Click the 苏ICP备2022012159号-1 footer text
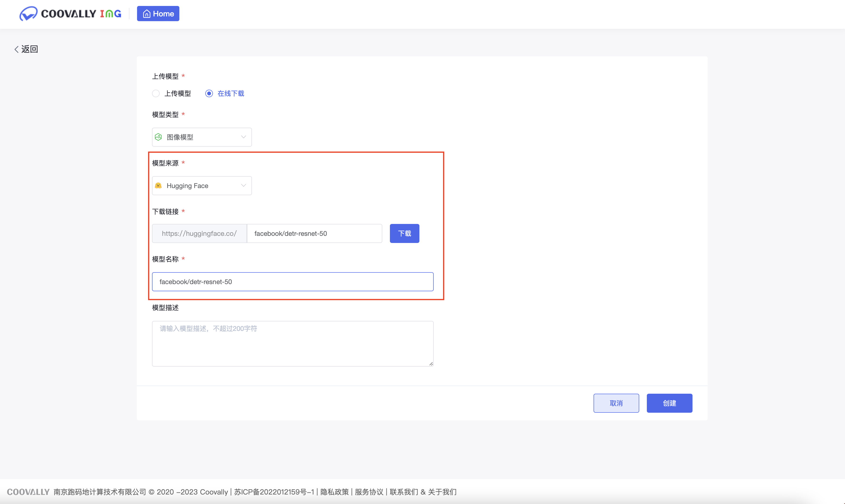Screen dimensions: 845x504 pos(274,492)
